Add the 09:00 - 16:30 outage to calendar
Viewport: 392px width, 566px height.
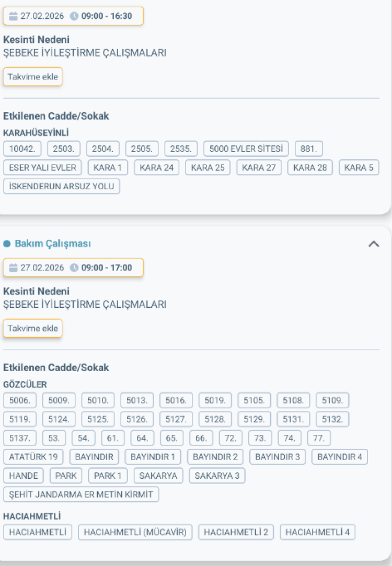[33, 77]
